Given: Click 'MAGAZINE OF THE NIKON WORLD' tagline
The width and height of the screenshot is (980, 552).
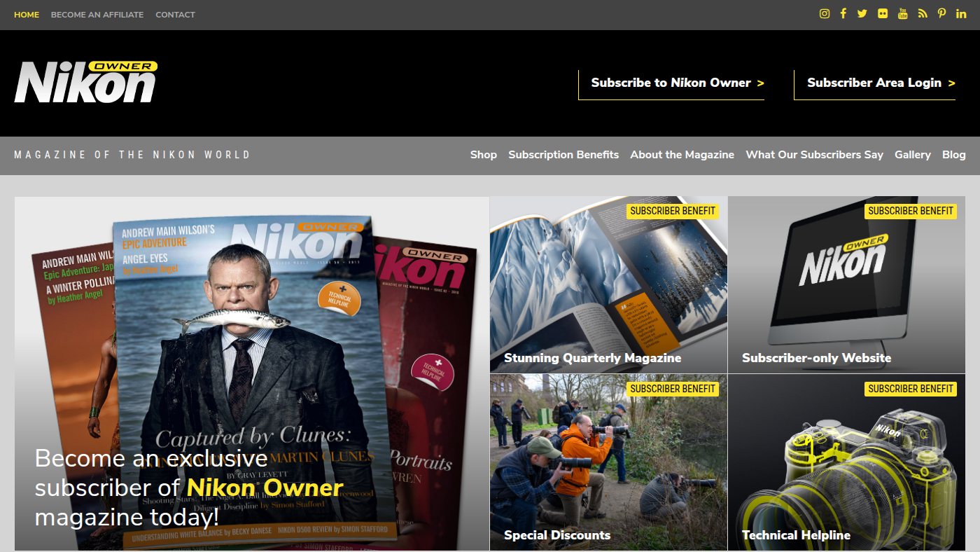Looking at the screenshot, I should (132, 155).
